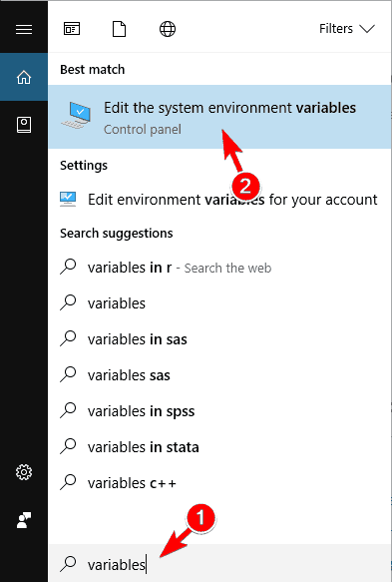This screenshot has width=392, height=582.
Task: Open the Settings gear in sidebar
Action: click(24, 472)
